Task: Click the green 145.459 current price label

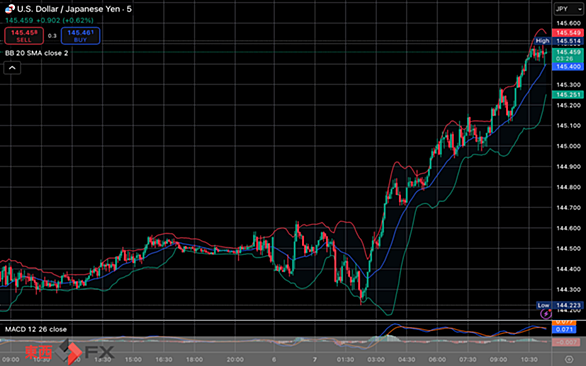Action: [x=567, y=55]
